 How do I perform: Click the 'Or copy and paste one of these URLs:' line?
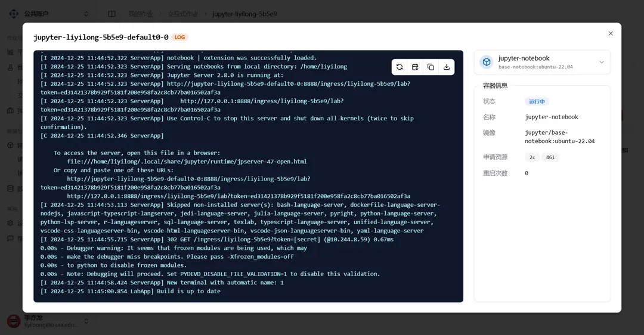click(113, 170)
